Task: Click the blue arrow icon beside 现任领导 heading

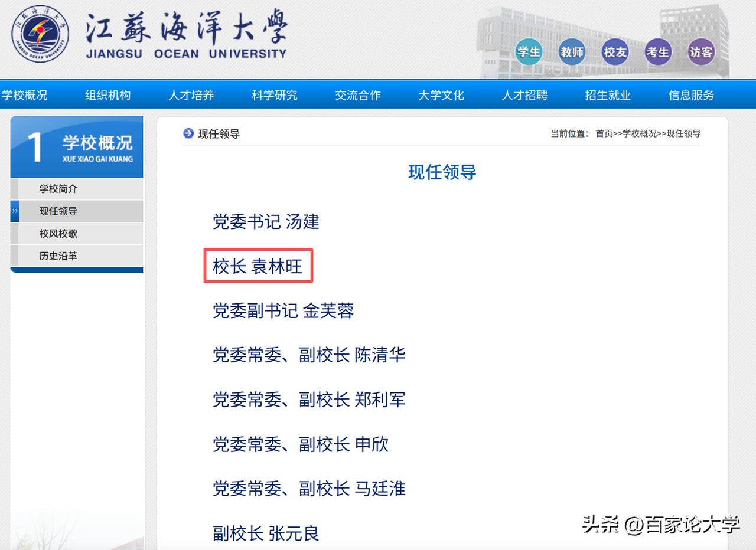Action: [x=188, y=133]
